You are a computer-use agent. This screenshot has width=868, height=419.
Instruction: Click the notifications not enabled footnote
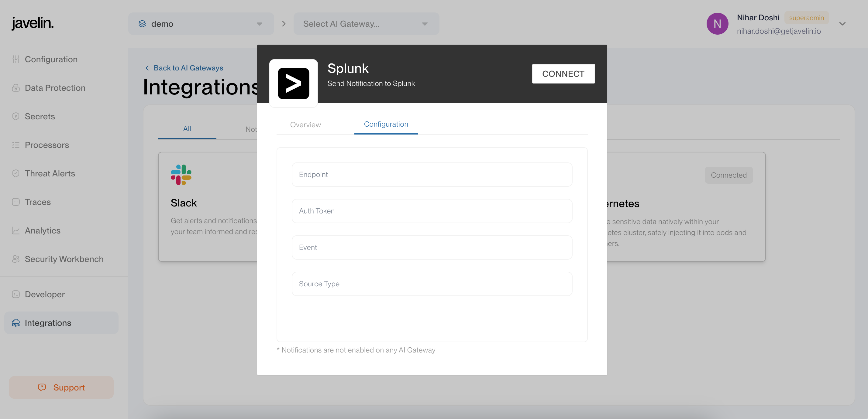[x=356, y=350]
